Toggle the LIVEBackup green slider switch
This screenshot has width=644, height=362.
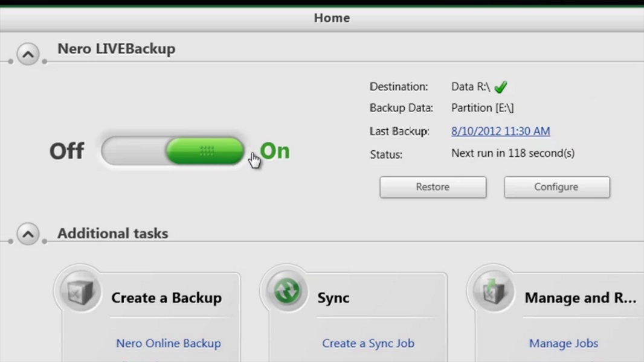(x=205, y=151)
